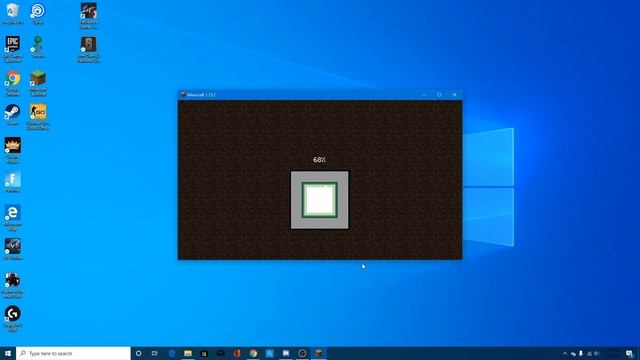
Task: Open the brown portrait game shortcut on desktop
Action: coord(89,49)
